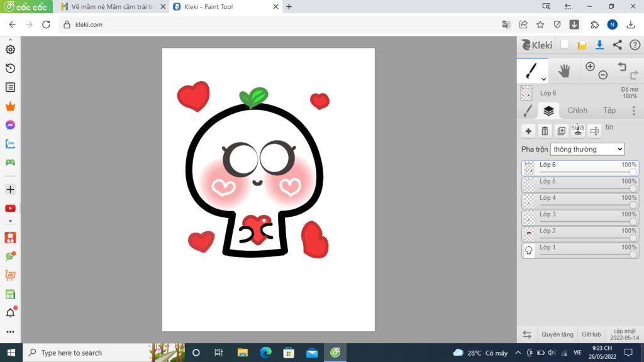Open the browser extensions puzzle icon
This screenshot has width=644, height=362.
click(595, 25)
